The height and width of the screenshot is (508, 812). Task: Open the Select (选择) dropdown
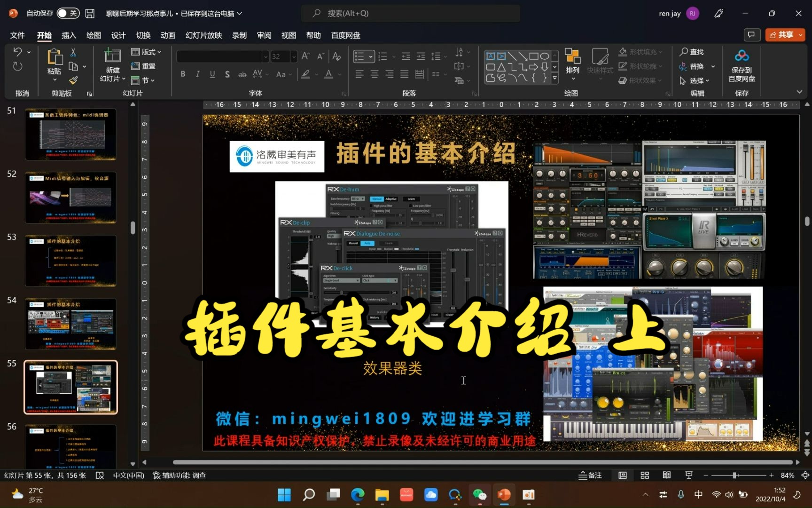coord(695,80)
